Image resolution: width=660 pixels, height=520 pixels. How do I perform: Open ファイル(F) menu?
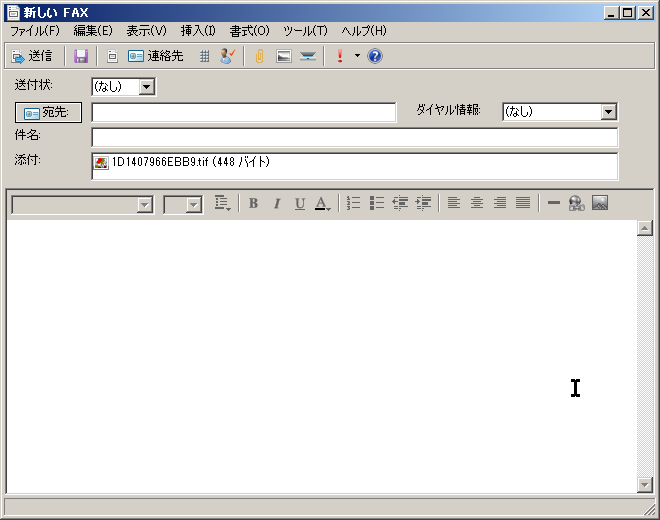(x=35, y=31)
